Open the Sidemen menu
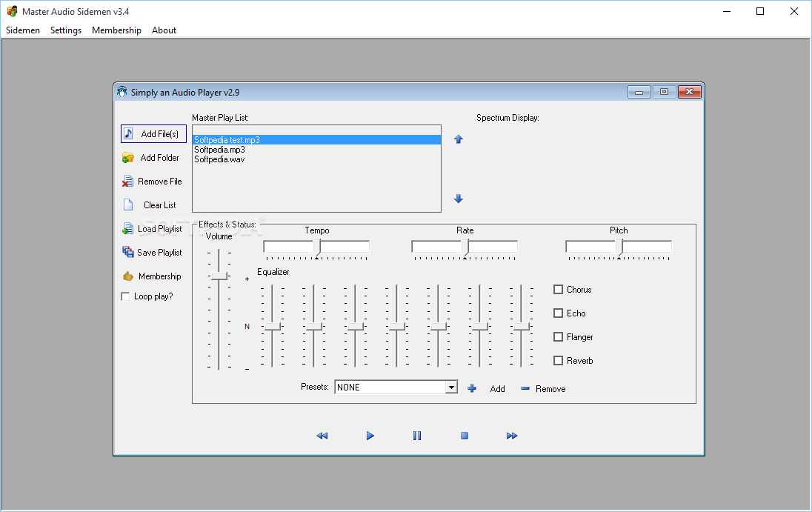 pos(23,30)
